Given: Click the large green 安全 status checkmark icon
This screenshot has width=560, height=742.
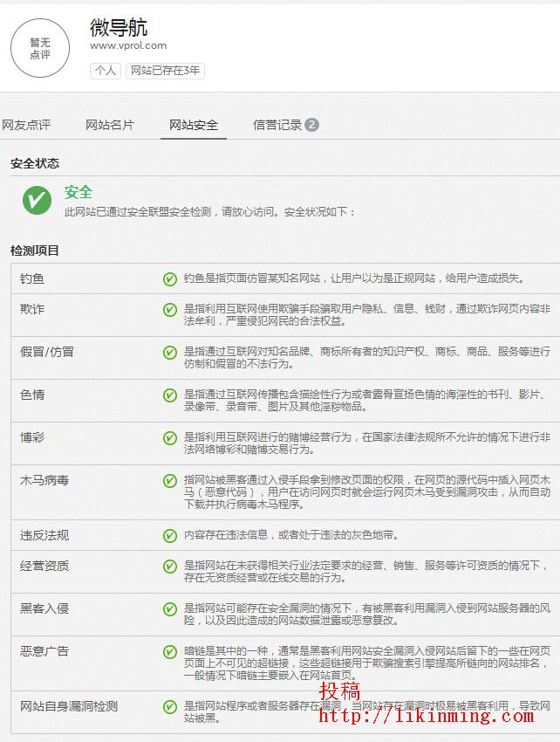Looking at the screenshot, I should (x=37, y=200).
